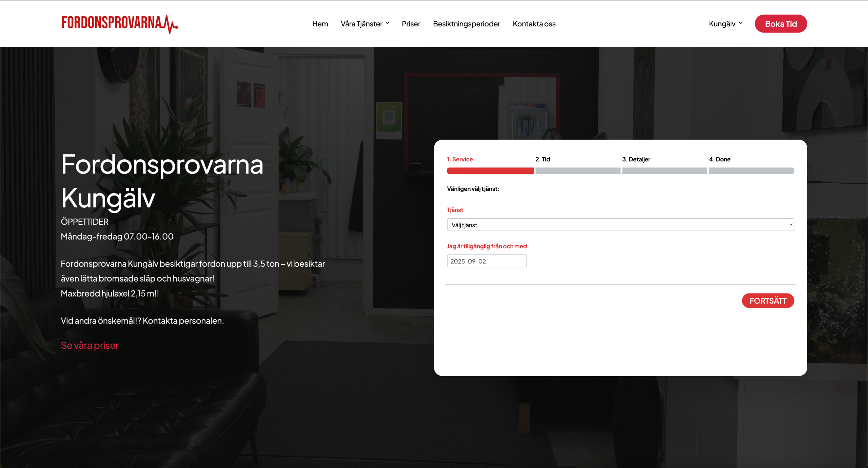Follow the Se våra priser link
The height and width of the screenshot is (468, 868).
[x=90, y=345]
